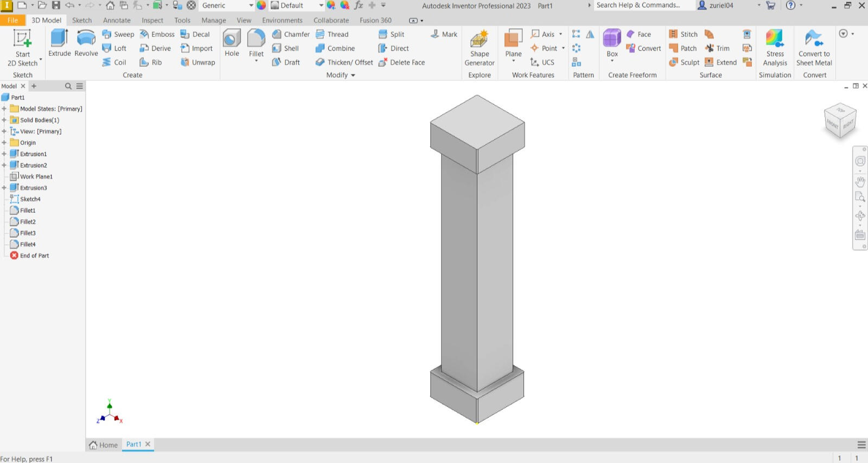Expand the Origin folder node
868x463 pixels.
pyautogui.click(x=4, y=143)
